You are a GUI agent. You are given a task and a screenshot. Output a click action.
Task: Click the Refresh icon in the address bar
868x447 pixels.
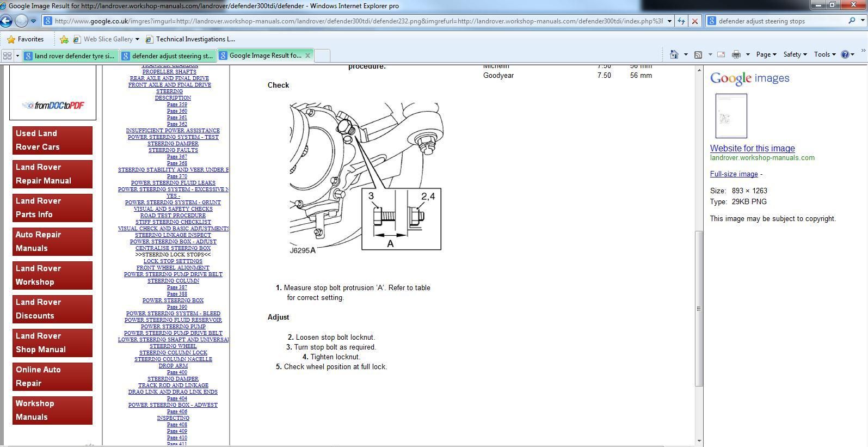point(681,21)
